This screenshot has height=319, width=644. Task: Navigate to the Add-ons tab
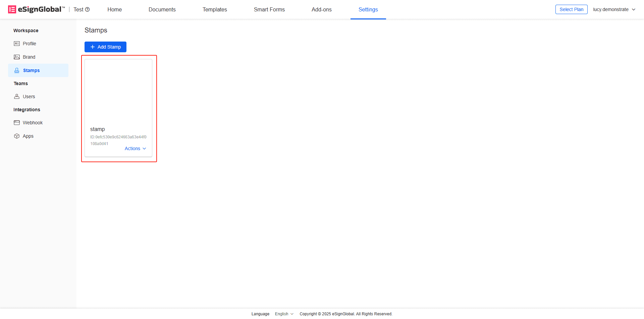point(321,9)
